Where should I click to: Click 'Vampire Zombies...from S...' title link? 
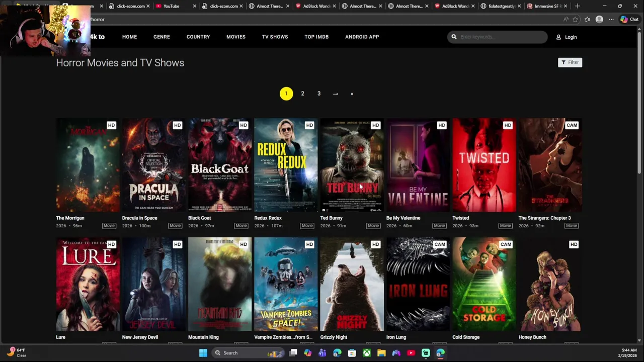coord(283,337)
